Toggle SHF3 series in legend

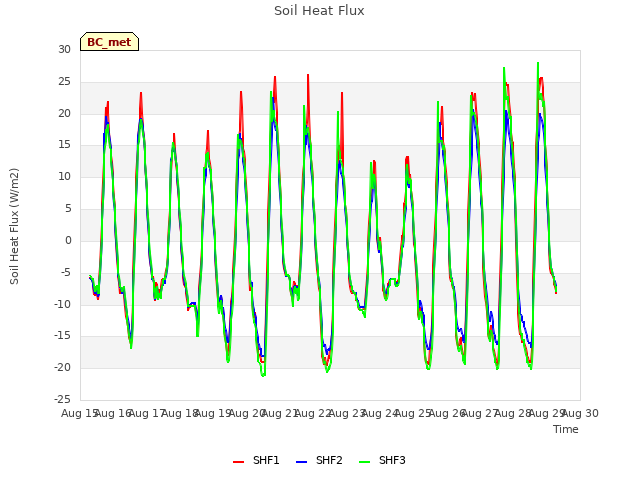[x=382, y=460]
